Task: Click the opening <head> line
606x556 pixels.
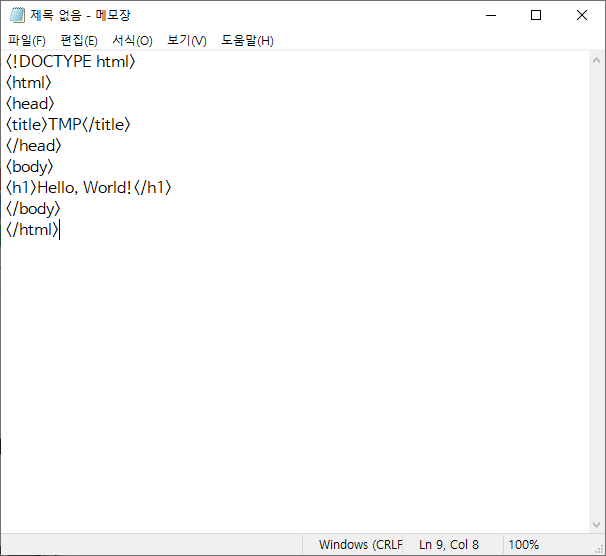Action: point(30,104)
